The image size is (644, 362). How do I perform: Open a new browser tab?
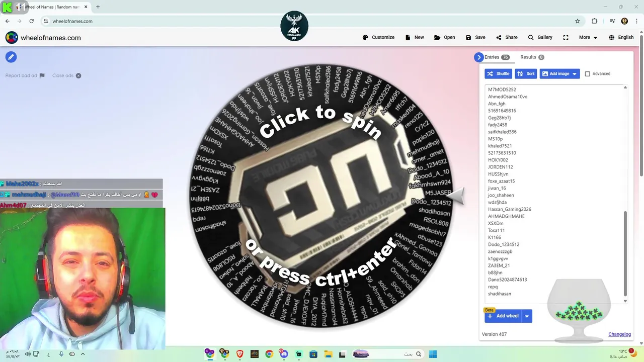(x=98, y=7)
